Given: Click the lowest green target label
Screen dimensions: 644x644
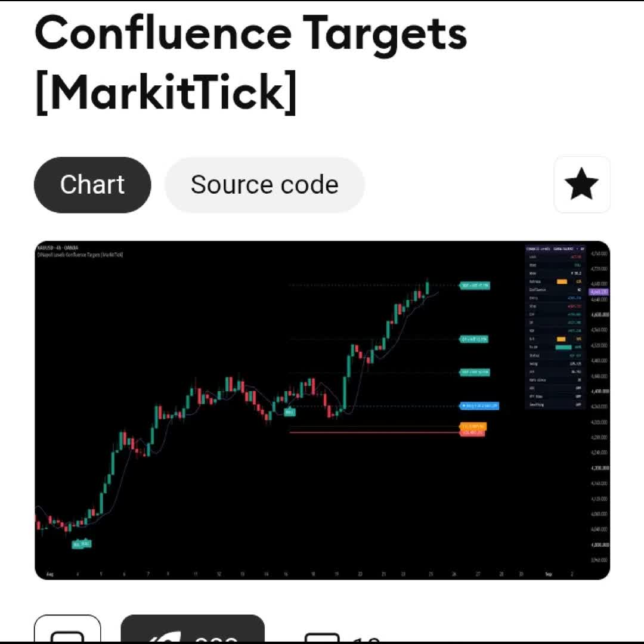Looking at the screenshot, I should (x=475, y=373).
